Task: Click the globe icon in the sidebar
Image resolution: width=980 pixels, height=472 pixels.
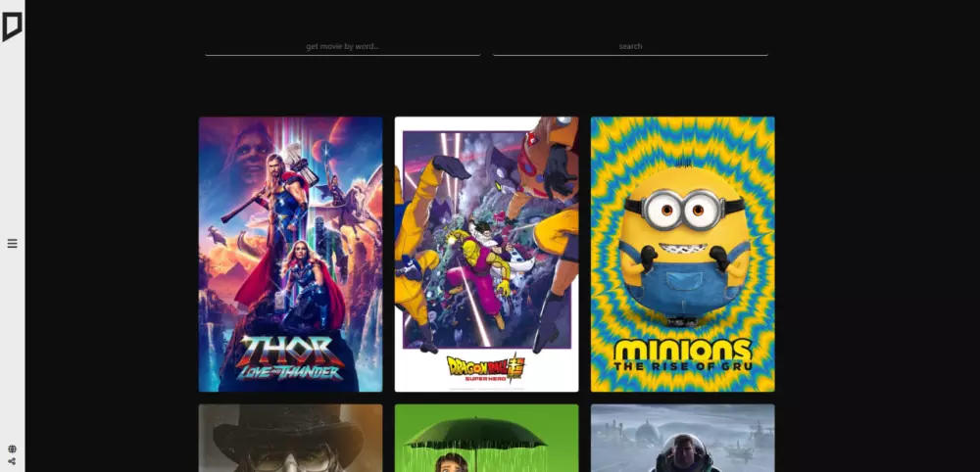Action: [x=12, y=448]
